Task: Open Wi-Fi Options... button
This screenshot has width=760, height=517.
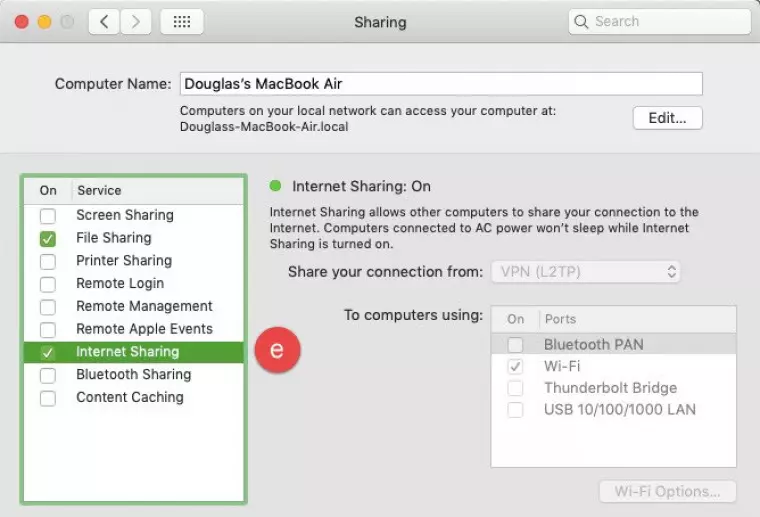Action: (x=667, y=492)
